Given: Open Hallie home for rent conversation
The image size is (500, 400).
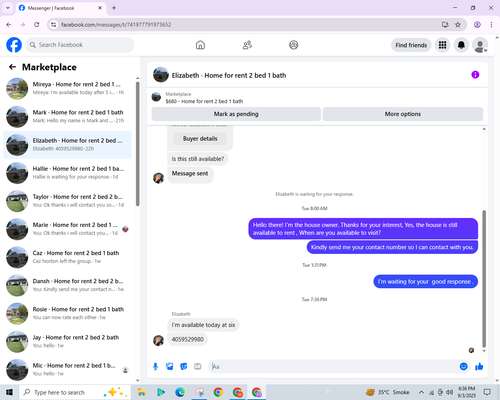Looking at the screenshot, I should pos(68,173).
